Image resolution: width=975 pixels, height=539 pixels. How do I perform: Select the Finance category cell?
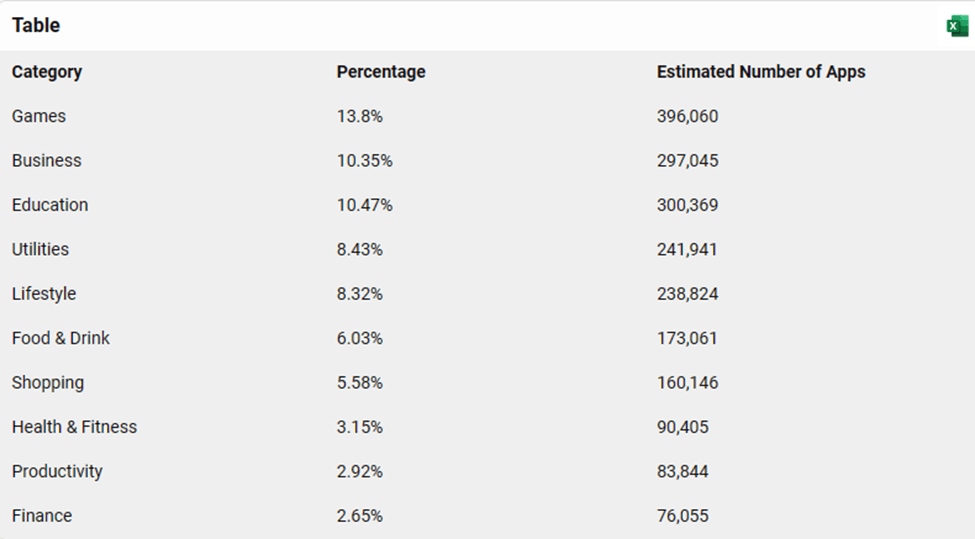[42, 516]
